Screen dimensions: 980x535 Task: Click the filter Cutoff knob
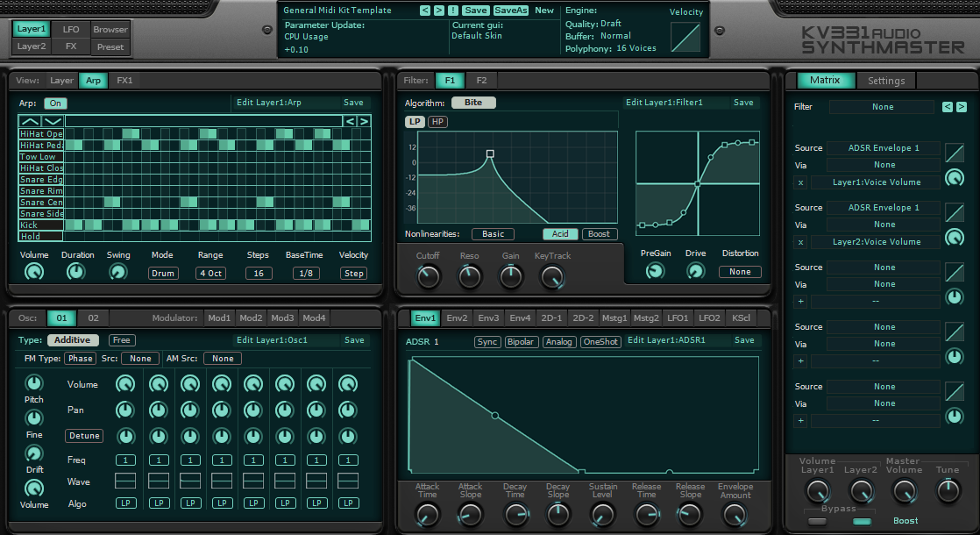[428, 276]
